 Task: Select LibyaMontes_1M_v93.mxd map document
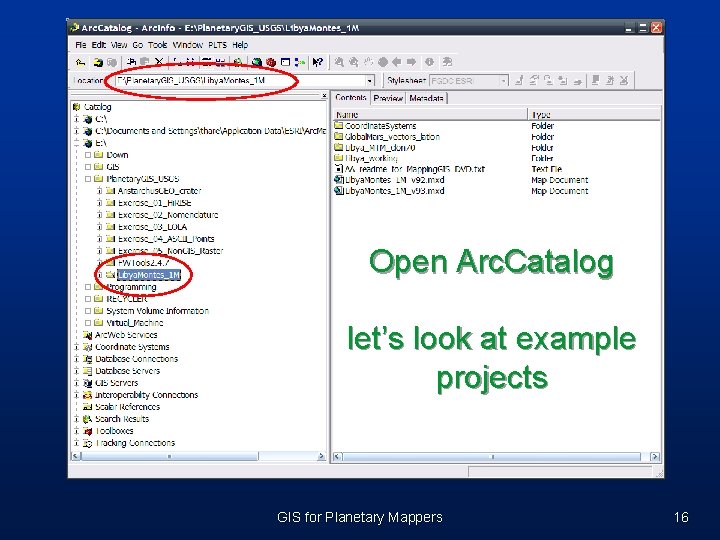pos(394,191)
